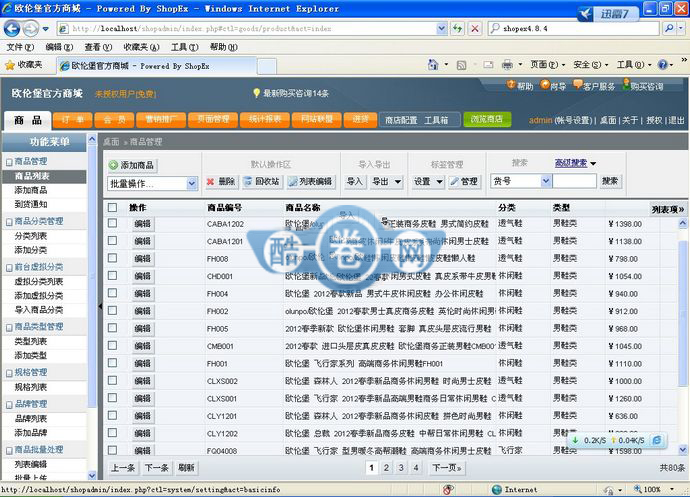Click the IE forward navigation arrow
Screen dimensions: 690x497
point(31,29)
